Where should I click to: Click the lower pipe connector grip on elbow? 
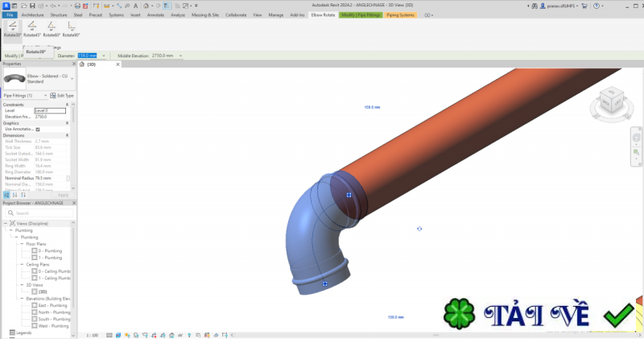pos(325,283)
